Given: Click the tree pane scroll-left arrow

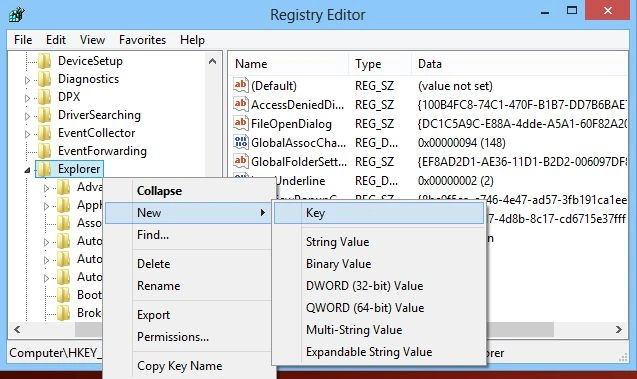Looking at the screenshot, I should coord(17,329).
